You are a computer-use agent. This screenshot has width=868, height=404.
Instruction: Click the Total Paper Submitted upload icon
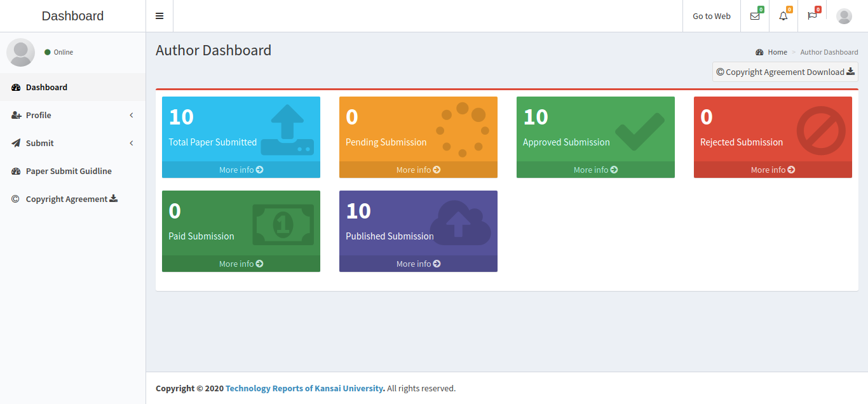pyautogui.click(x=287, y=130)
